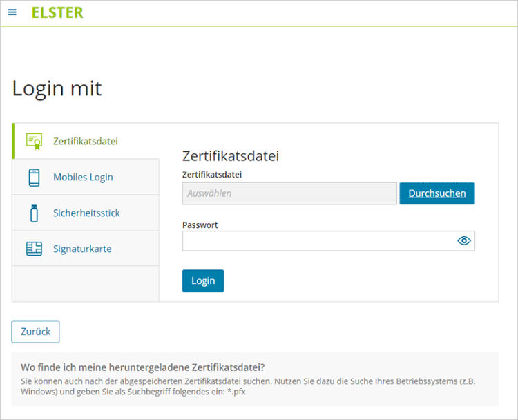
Task: Focus the Passwort input field
Action: coord(317,240)
